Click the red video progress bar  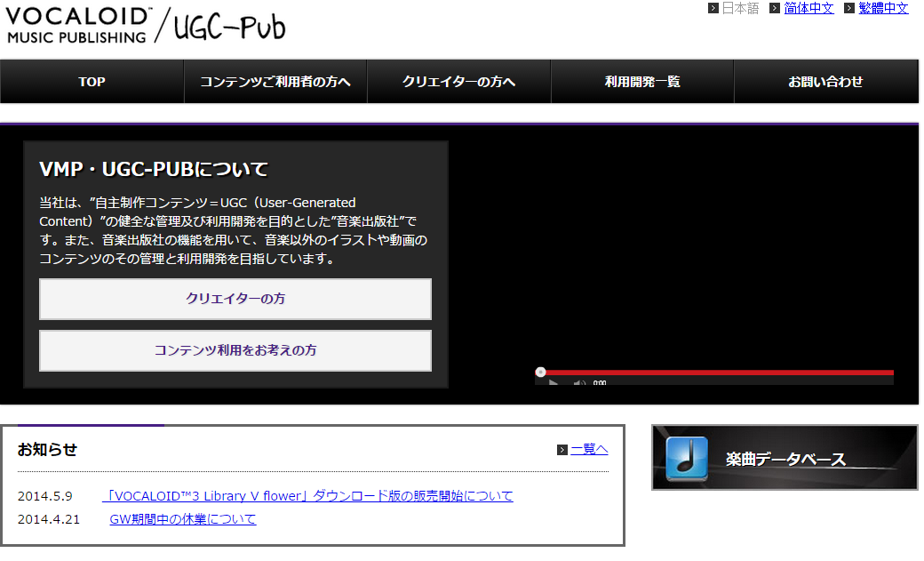pos(714,373)
